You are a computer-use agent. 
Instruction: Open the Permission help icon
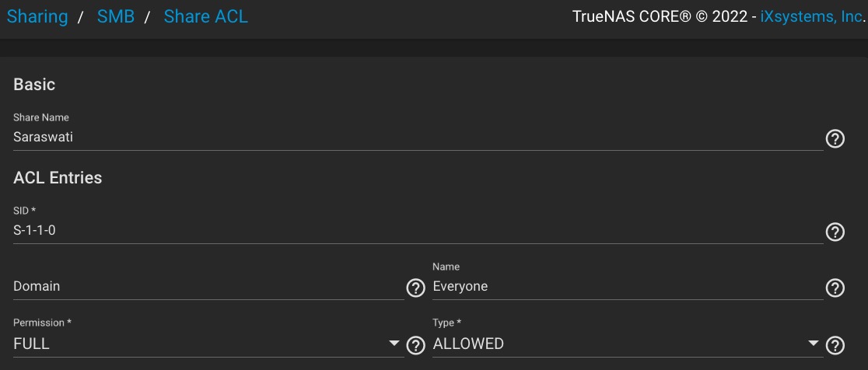[x=416, y=345]
